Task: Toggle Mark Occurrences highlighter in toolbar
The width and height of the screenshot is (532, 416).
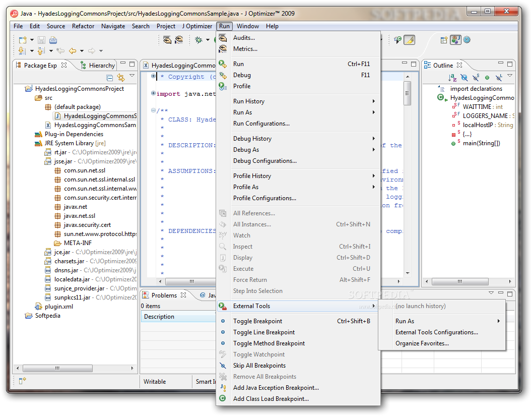Action: [409, 40]
